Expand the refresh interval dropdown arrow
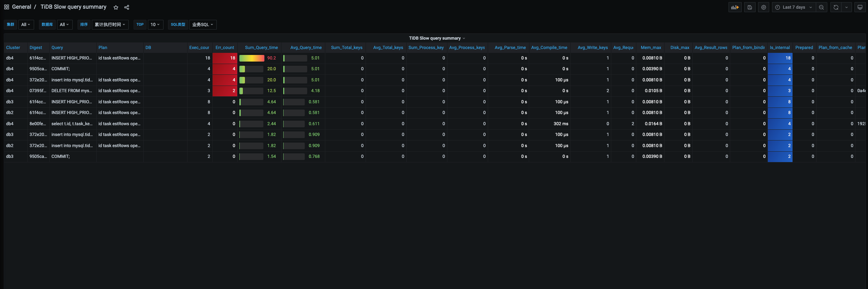 click(846, 7)
